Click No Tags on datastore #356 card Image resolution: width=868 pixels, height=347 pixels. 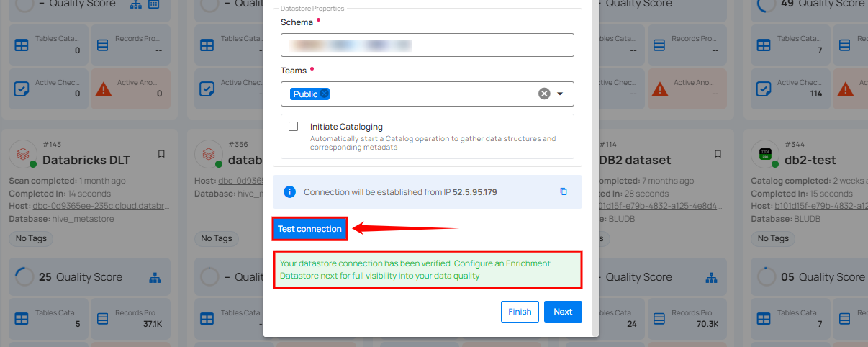coord(217,238)
